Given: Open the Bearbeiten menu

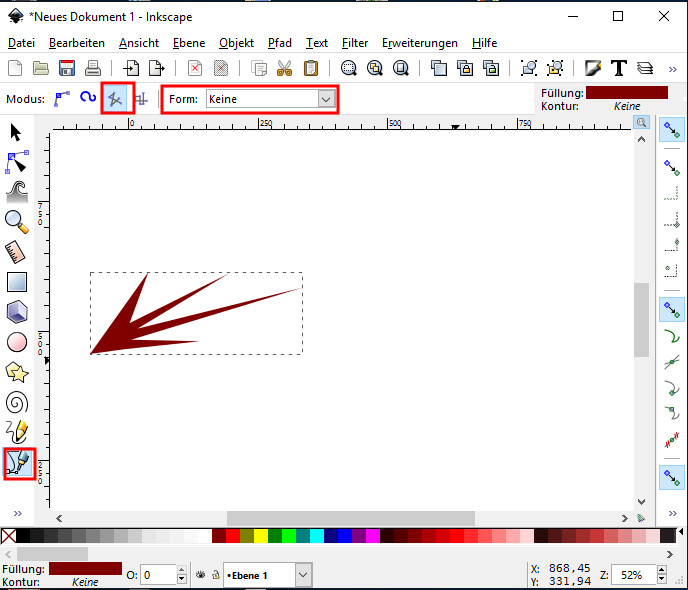Looking at the screenshot, I should pyautogui.click(x=77, y=43).
